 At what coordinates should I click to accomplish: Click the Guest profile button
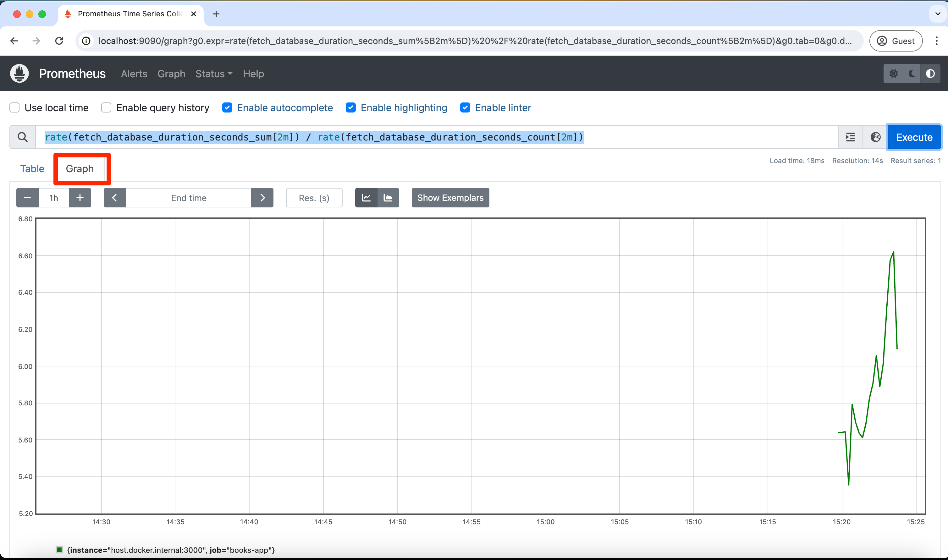[896, 41]
